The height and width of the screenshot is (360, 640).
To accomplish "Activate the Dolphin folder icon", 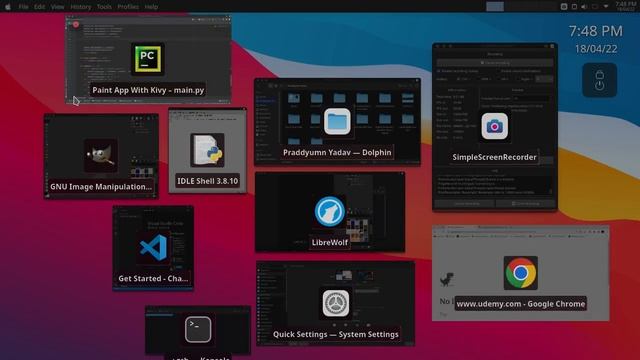I will click(x=337, y=121).
